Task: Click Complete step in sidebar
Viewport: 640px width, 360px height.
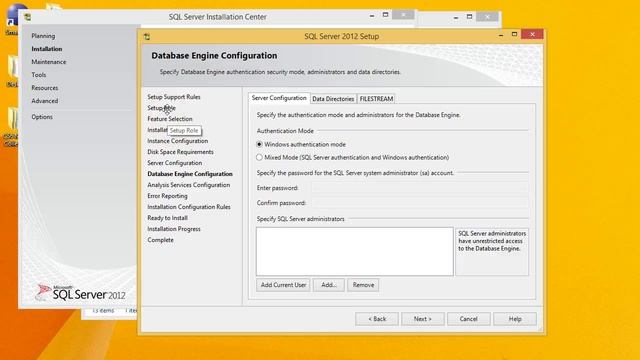Action: tap(160, 240)
